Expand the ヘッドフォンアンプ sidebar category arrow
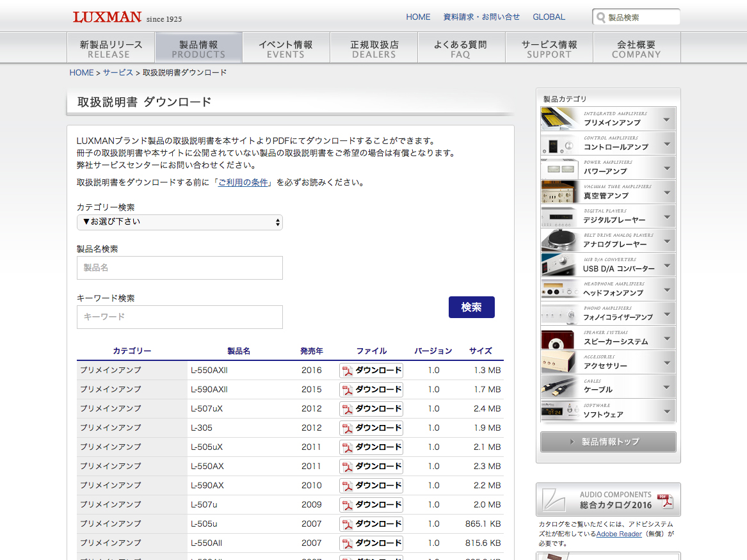This screenshot has height=560, width=747. coord(666,289)
